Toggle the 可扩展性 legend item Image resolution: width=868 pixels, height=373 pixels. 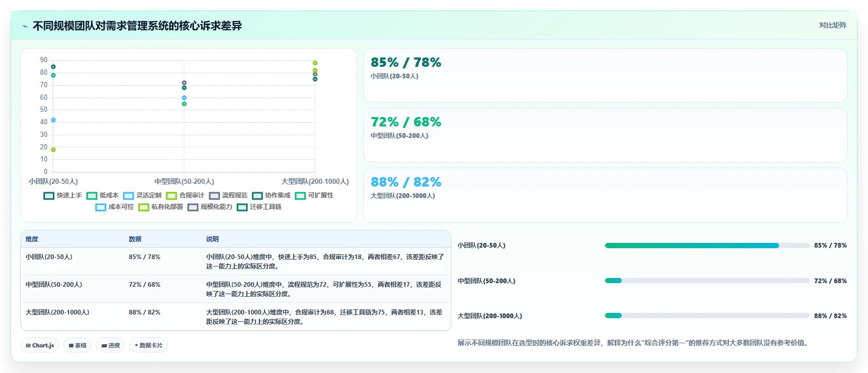[314, 195]
